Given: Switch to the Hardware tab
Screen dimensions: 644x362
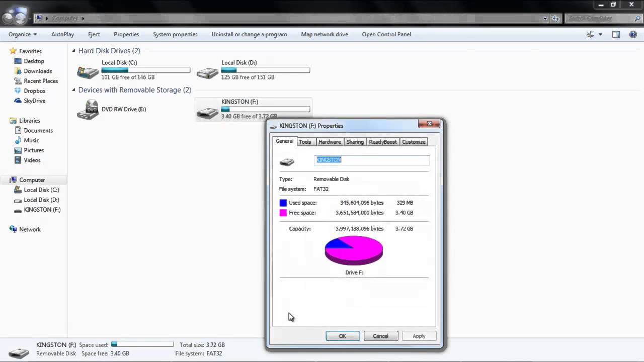Looking at the screenshot, I should [330, 142].
